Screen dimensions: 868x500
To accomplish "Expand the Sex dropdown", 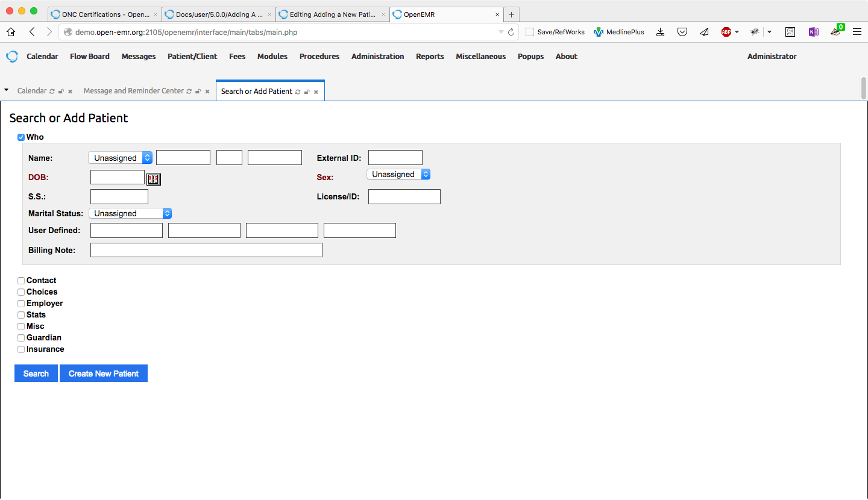I will click(398, 174).
